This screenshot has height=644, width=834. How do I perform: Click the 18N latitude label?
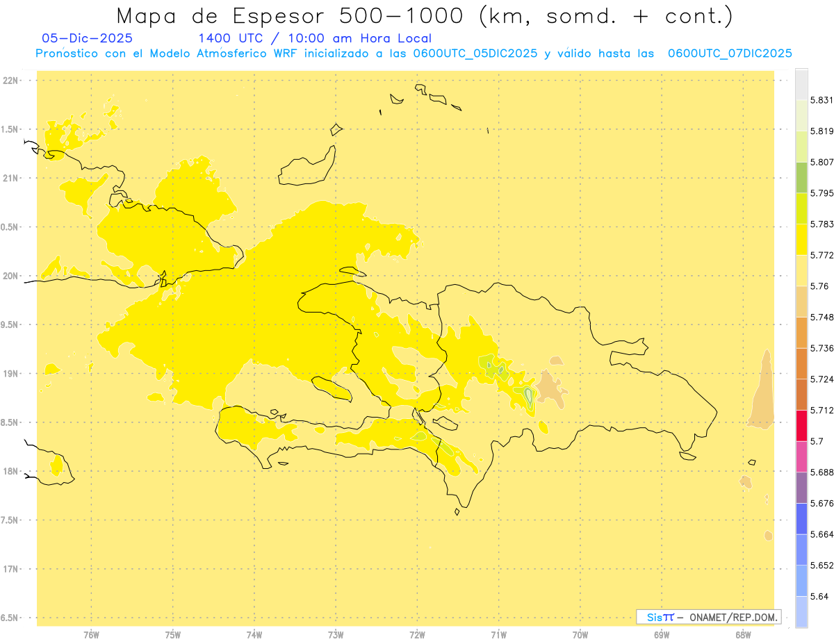(x=10, y=471)
